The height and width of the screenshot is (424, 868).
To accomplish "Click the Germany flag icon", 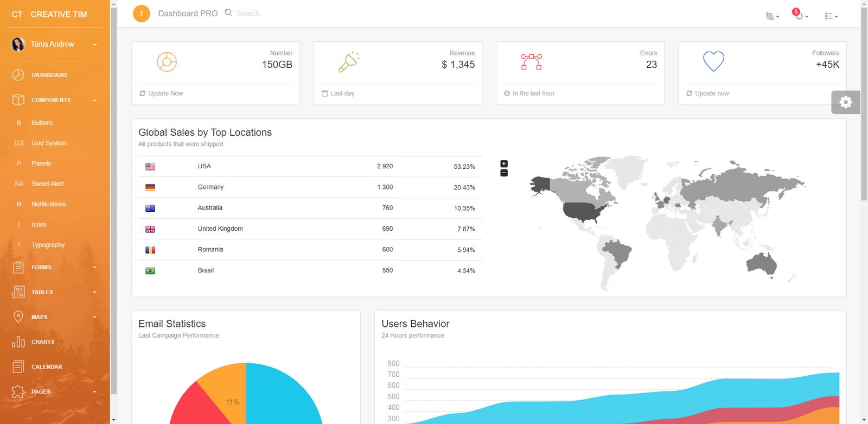I will click(150, 187).
